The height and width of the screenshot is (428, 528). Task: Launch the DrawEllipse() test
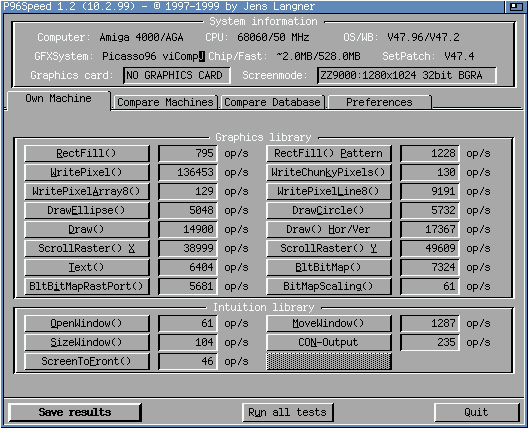pyautogui.click(x=87, y=211)
